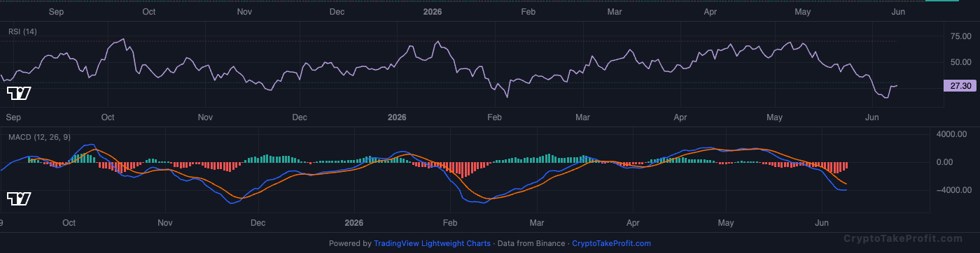Click the Apr label on the RSI time axis

click(x=680, y=117)
